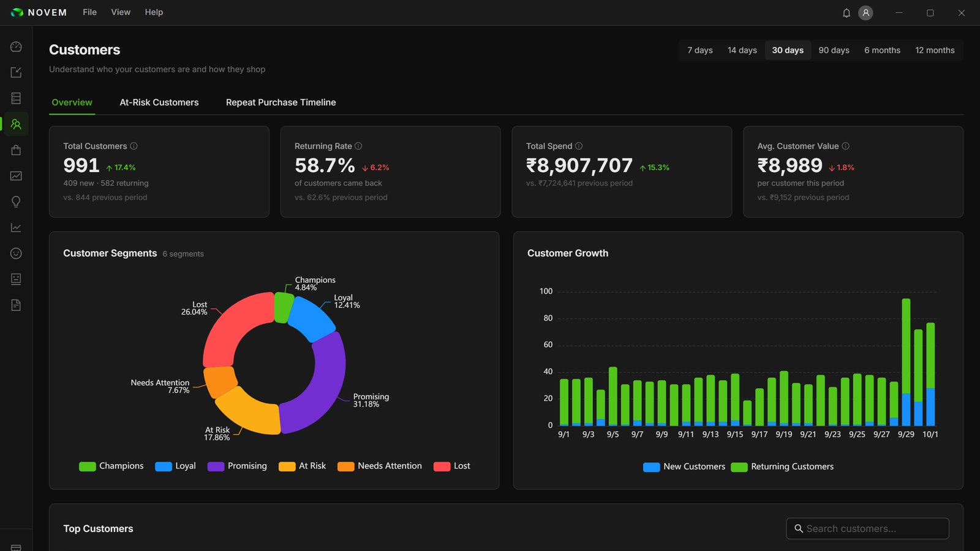Open the Help menu
The width and height of the screenshot is (980, 551).
coord(154,12)
